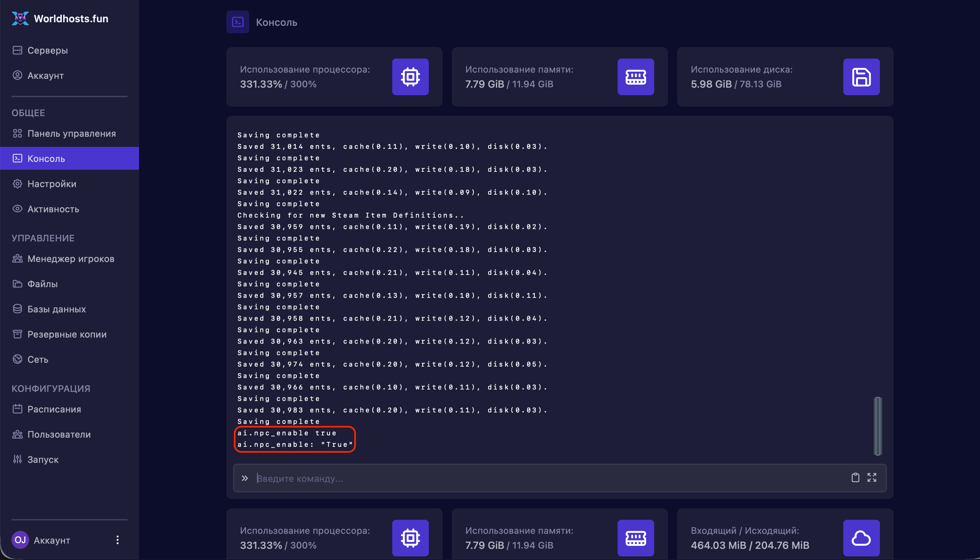Click the network traffic cloud icon
Viewport: 980px width, 560px height.
click(862, 538)
